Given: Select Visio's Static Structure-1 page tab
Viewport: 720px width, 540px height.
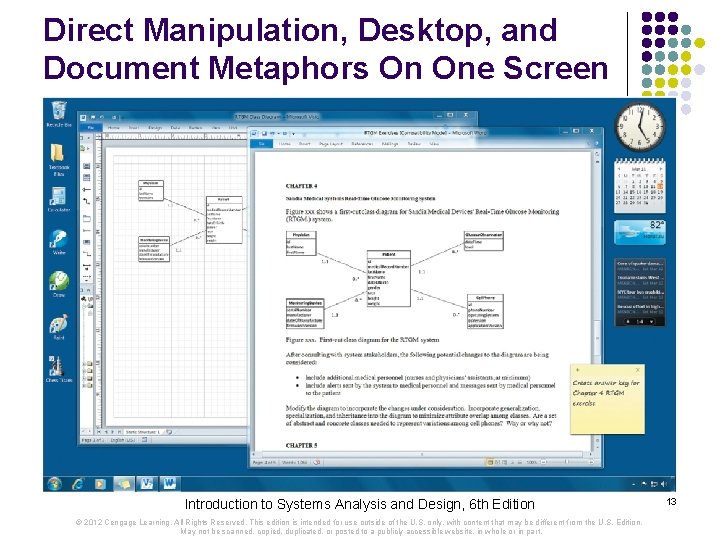Looking at the screenshot, I should pos(143,432).
